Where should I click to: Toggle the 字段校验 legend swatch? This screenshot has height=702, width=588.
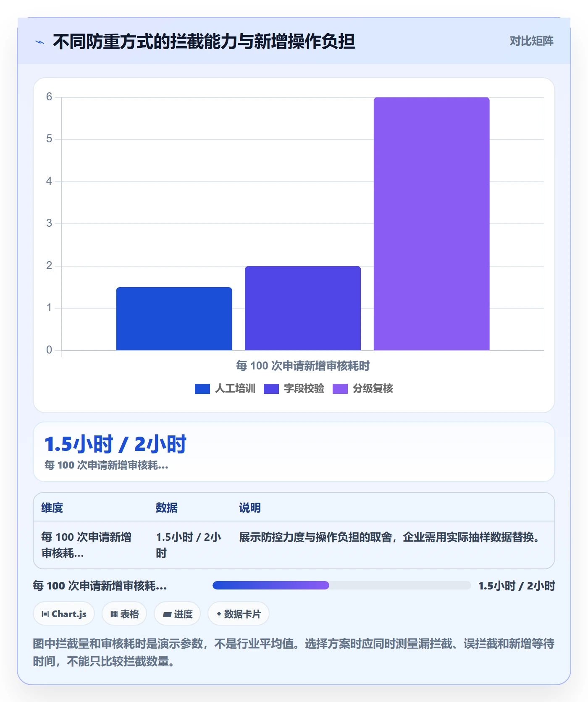pos(271,389)
